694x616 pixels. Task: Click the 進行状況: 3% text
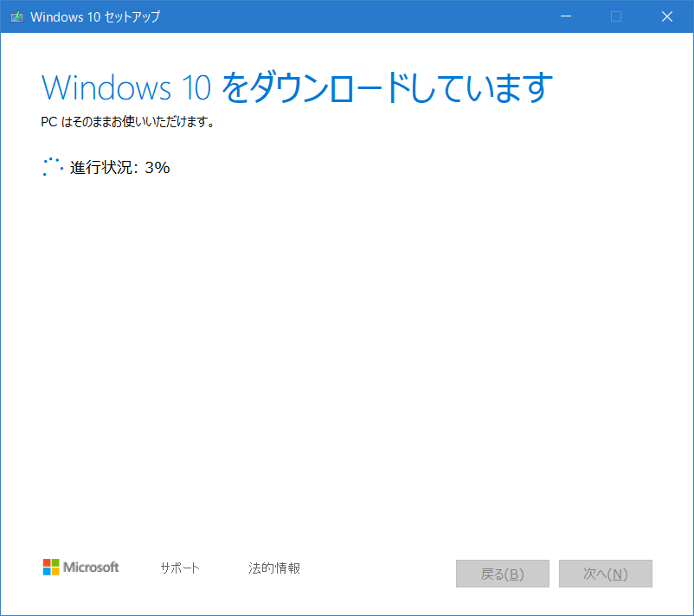point(119,167)
